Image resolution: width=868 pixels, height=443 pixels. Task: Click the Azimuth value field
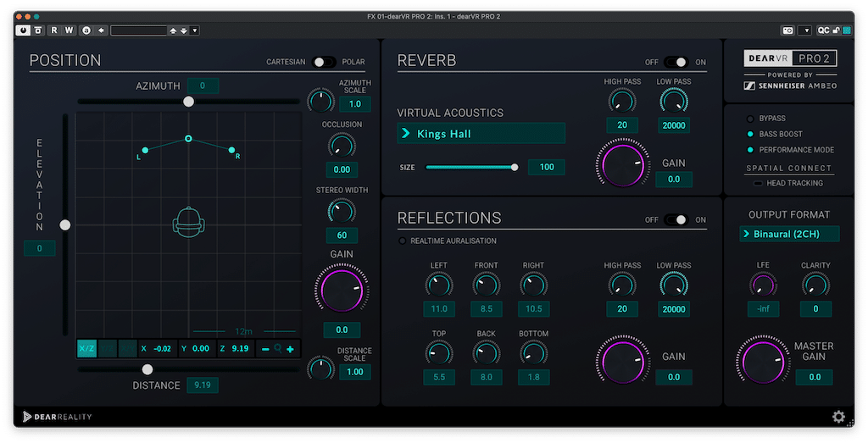tap(203, 86)
